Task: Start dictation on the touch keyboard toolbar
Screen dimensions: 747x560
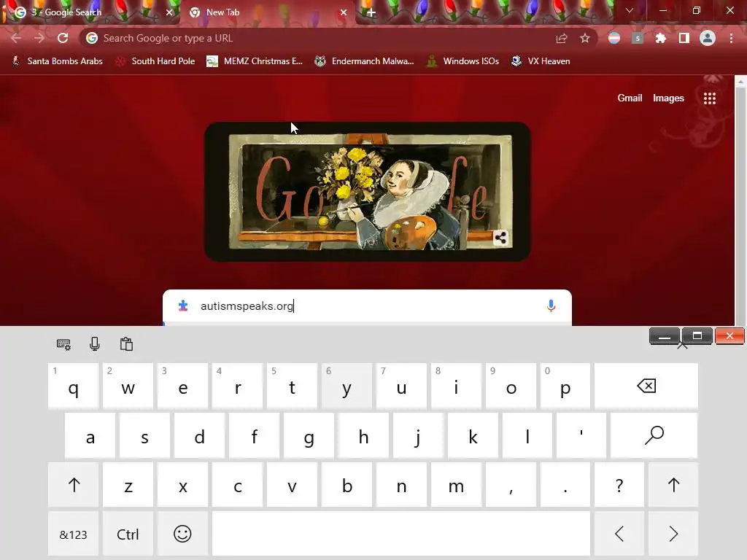Action: [95, 344]
